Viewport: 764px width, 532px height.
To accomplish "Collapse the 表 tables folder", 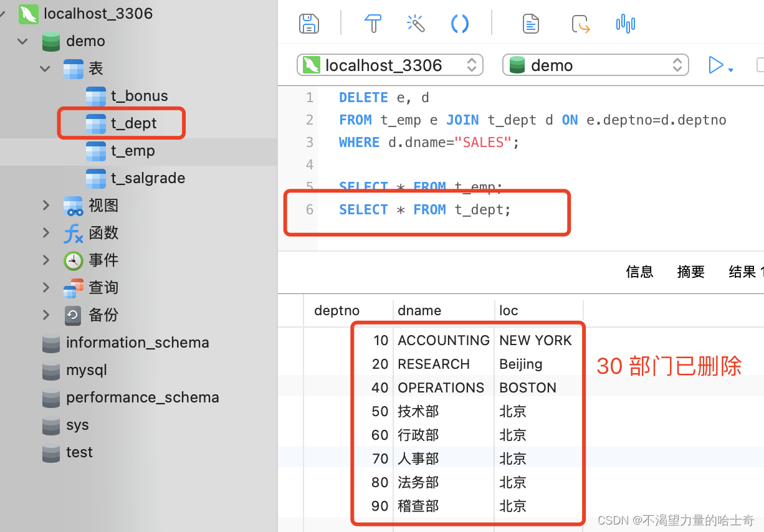I will [x=45, y=69].
